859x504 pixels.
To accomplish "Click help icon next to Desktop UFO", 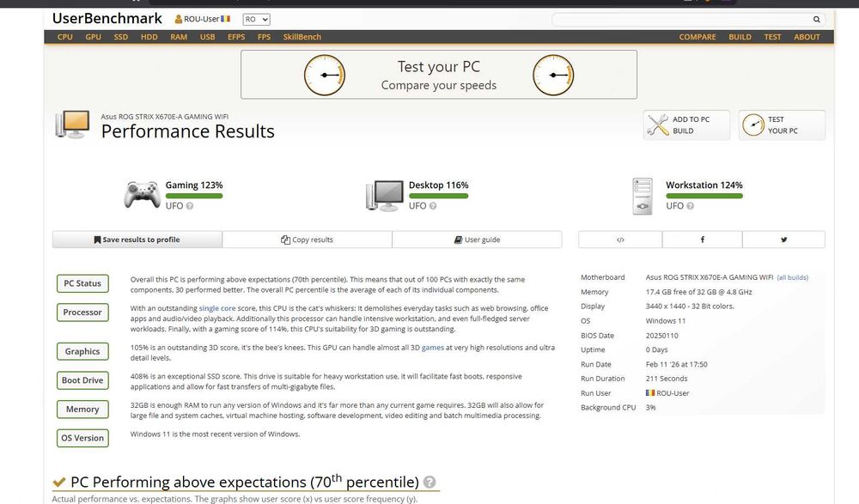I will click(x=433, y=206).
